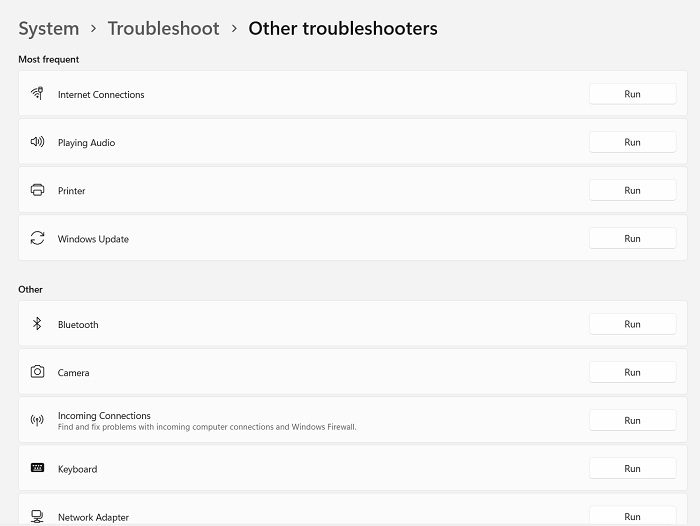Click the Printer icon
Viewport: 700px width, 526px height.
tap(37, 190)
